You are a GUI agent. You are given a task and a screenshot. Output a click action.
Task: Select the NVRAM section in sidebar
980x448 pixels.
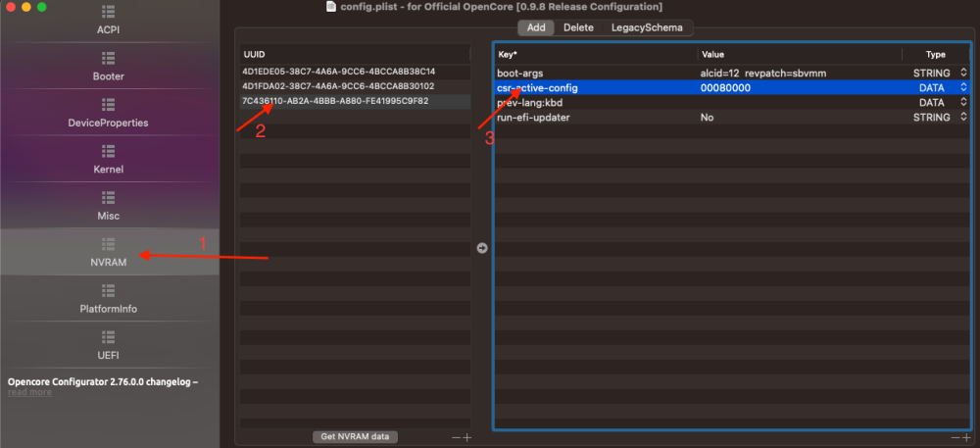tap(110, 253)
